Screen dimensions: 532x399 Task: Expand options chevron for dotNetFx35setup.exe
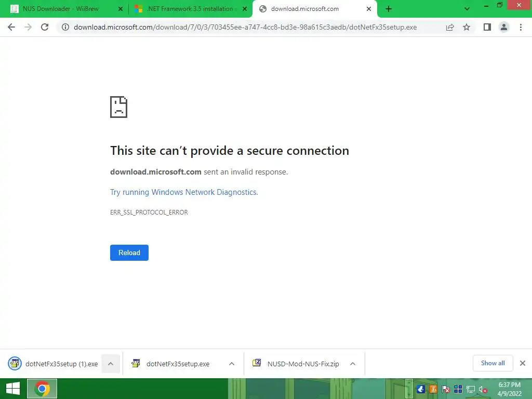pos(232,364)
